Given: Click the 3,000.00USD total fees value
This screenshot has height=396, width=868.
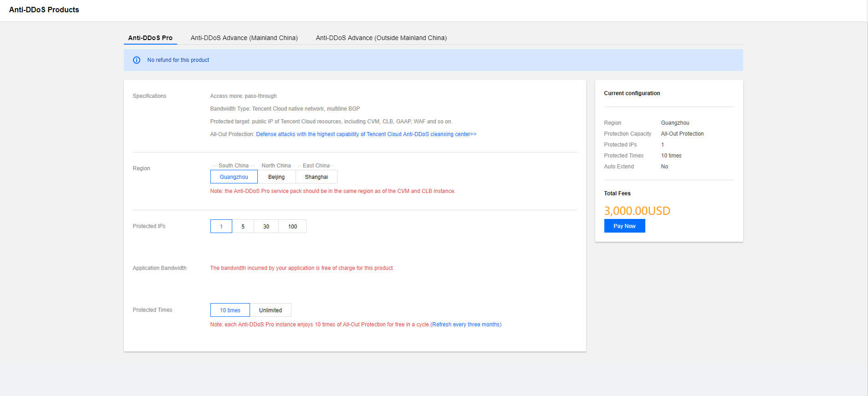Looking at the screenshot, I should point(637,211).
